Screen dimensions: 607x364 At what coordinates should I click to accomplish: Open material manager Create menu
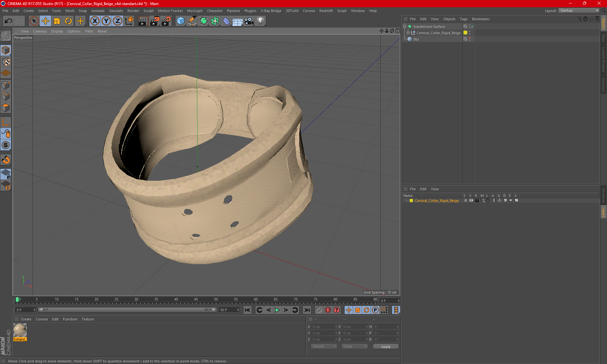26,319
